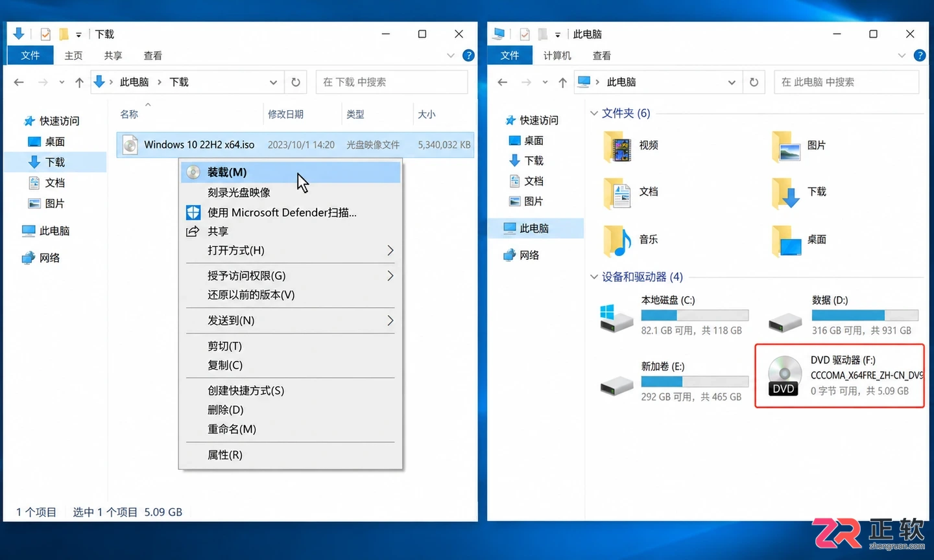
Task: Choose 刻录光盘映像 from the context menu
Action: pos(291,192)
